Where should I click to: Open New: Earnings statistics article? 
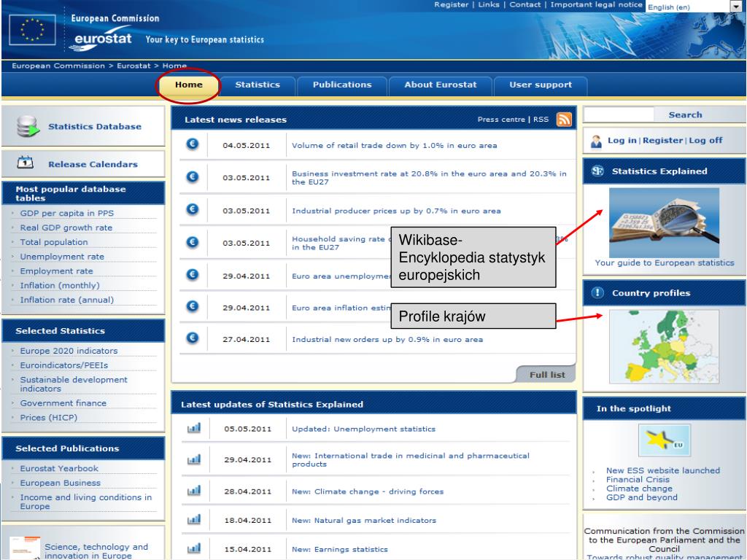click(x=340, y=550)
